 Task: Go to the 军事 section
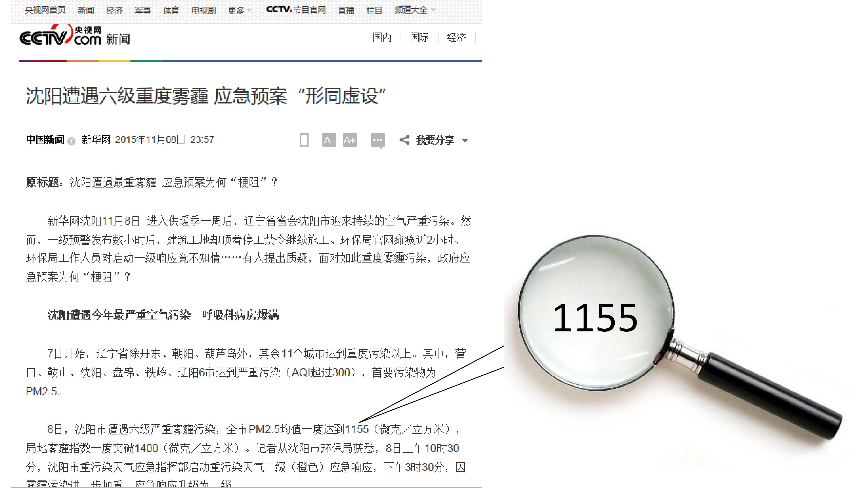(x=143, y=10)
